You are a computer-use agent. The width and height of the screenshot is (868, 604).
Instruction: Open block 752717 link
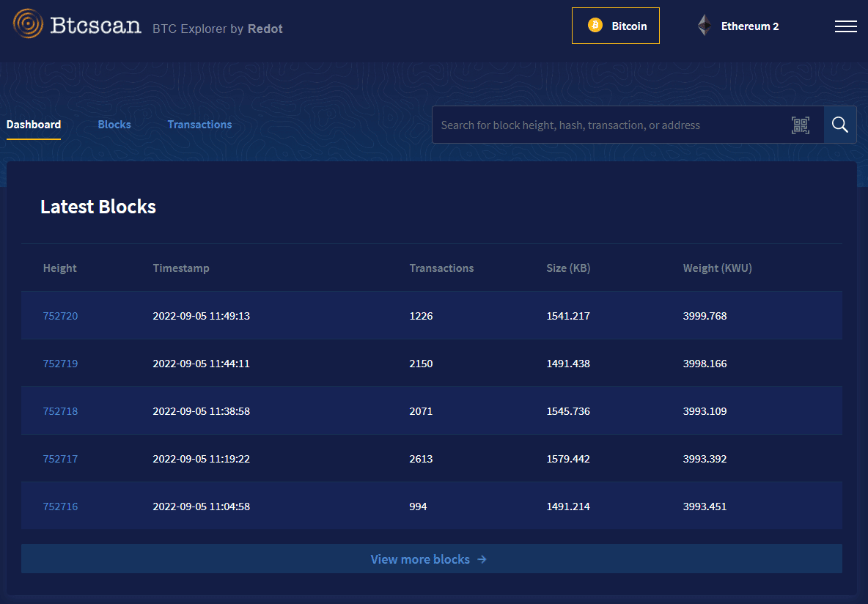(60, 459)
